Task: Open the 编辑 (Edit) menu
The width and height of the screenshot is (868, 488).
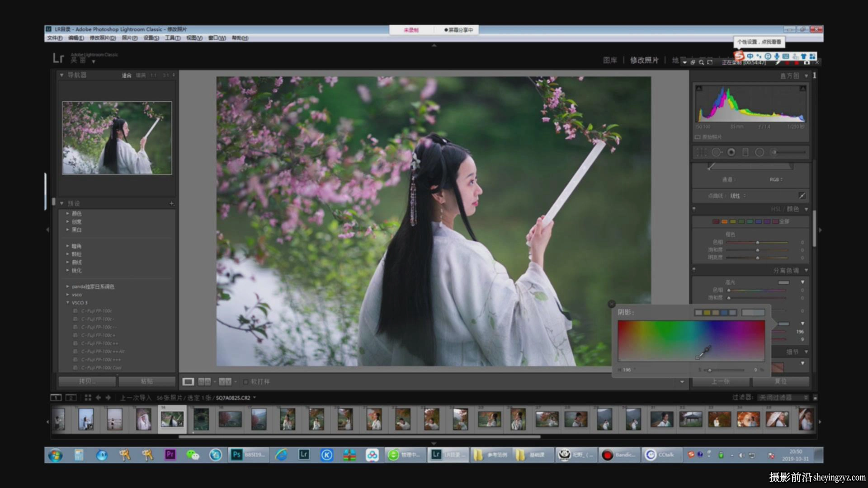Action: tap(76, 38)
